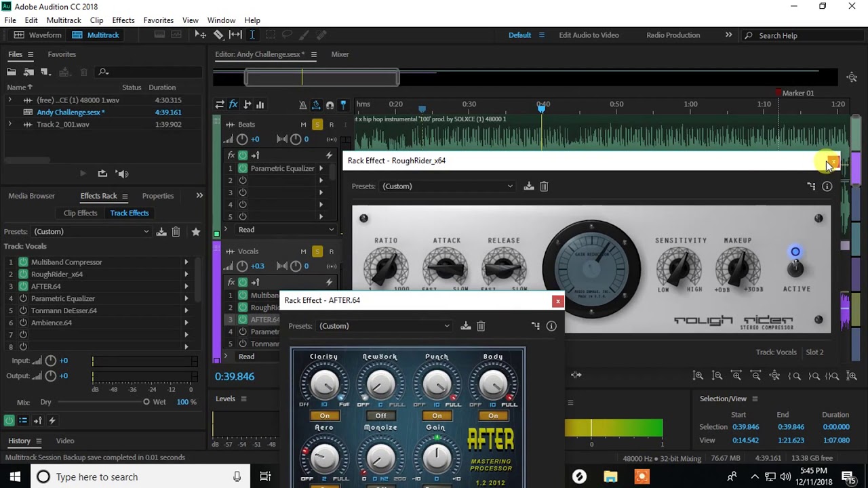868x488 pixels.
Task: Toggle power for RoughRider_x64 in Effects Rack
Action: click(23, 274)
